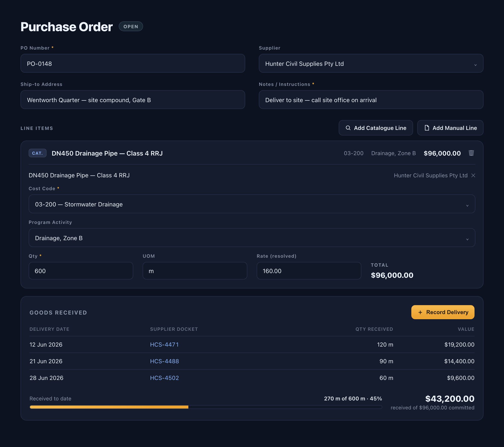
Task: Click the $19,200.00 value cell
Action: click(x=459, y=345)
